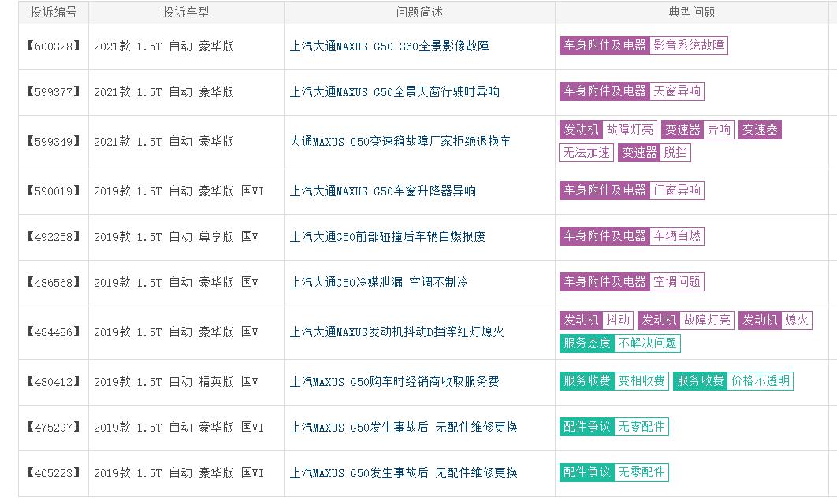Select complaint number 【484486】
The height and width of the screenshot is (504, 837).
[x=54, y=332]
